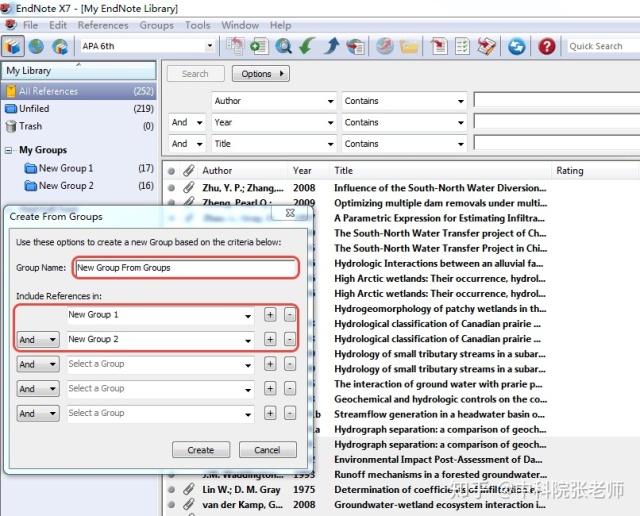The width and height of the screenshot is (640, 516).
Task: Click Export blue arrow toolbar icon
Action: coord(331,46)
